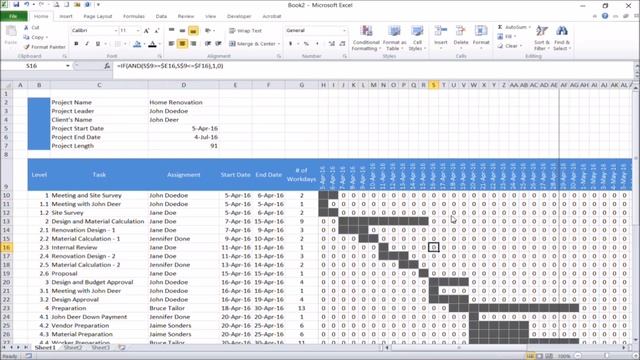Switch to the Sheet2 worksheet tab

pos(73,348)
